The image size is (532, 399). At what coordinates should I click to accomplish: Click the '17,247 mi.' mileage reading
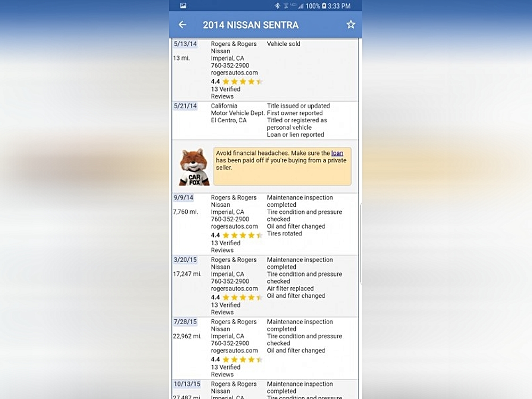pos(187,274)
